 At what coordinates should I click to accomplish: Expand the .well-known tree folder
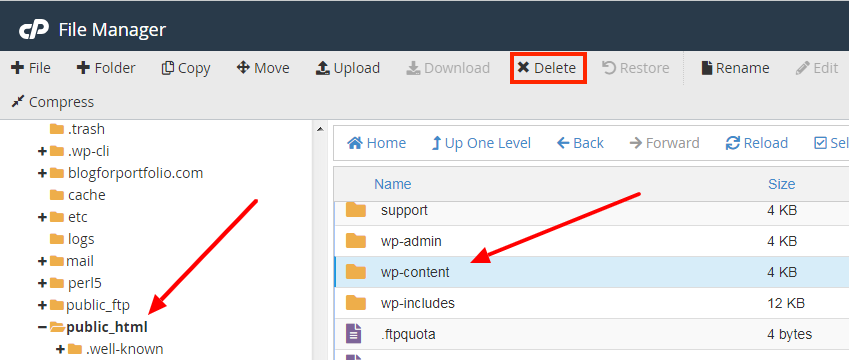point(61,349)
